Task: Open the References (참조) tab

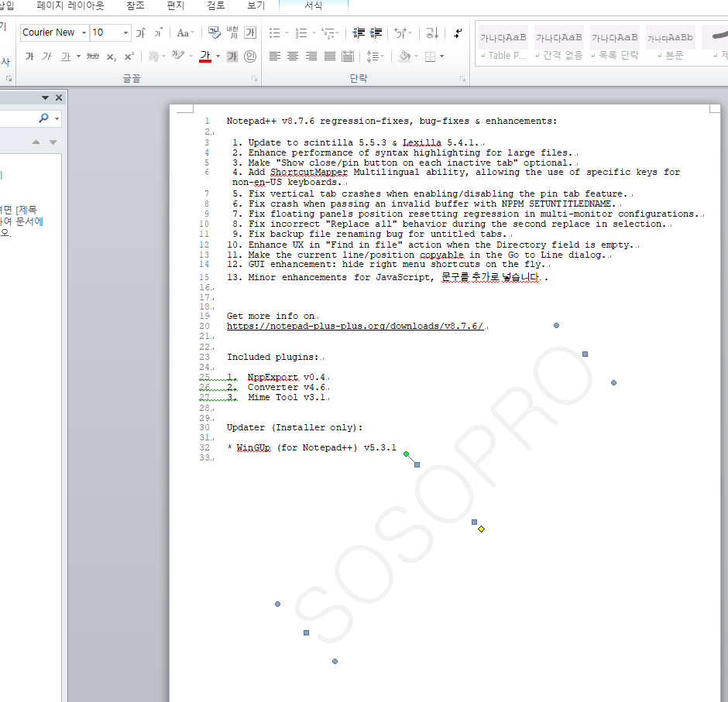Action: [135, 5]
